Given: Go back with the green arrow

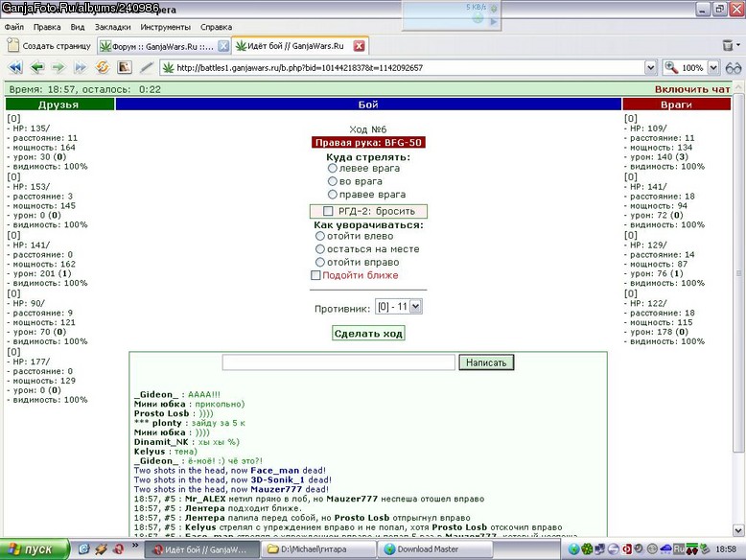Looking at the screenshot, I should click(37, 67).
